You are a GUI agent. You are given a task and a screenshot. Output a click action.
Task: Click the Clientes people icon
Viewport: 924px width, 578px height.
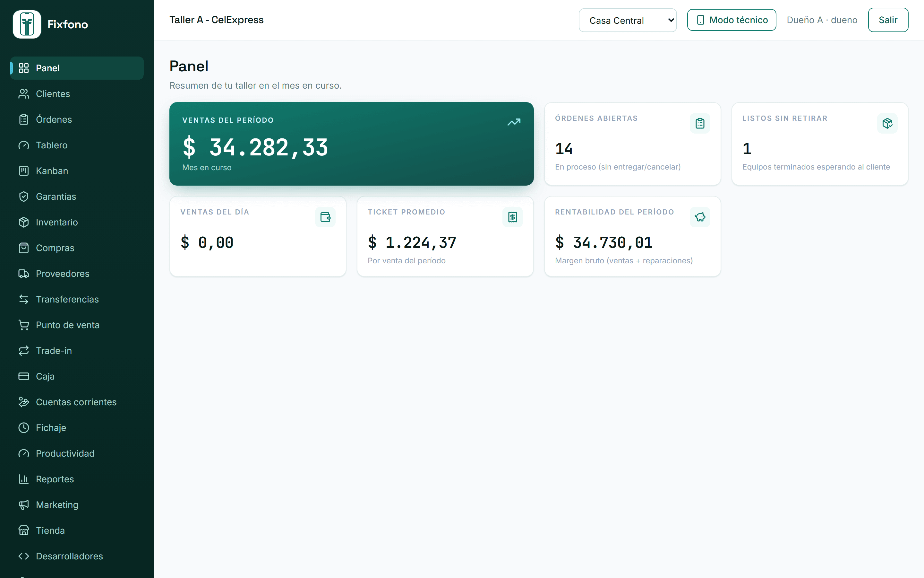pyautogui.click(x=24, y=94)
